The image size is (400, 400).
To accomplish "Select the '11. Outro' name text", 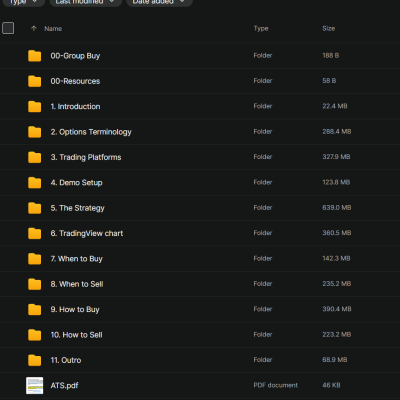I will (66, 360).
